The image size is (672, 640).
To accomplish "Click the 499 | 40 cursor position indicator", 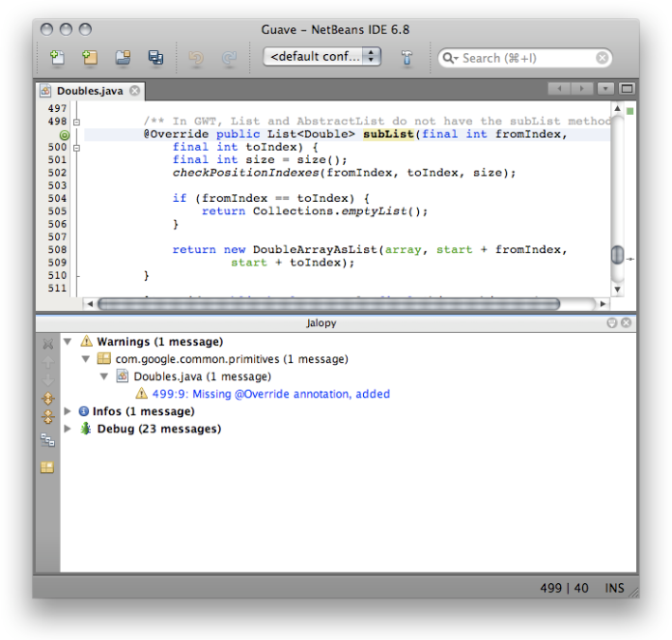I will [x=564, y=588].
